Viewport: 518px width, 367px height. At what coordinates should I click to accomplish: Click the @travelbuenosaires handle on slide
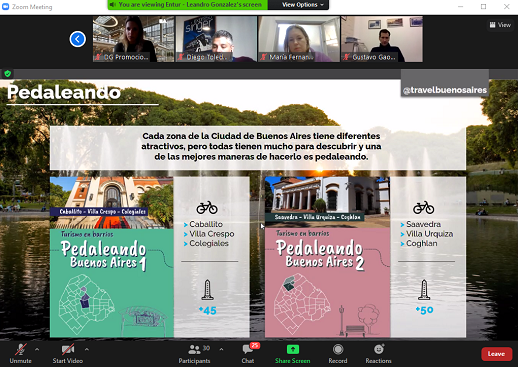pos(445,90)
